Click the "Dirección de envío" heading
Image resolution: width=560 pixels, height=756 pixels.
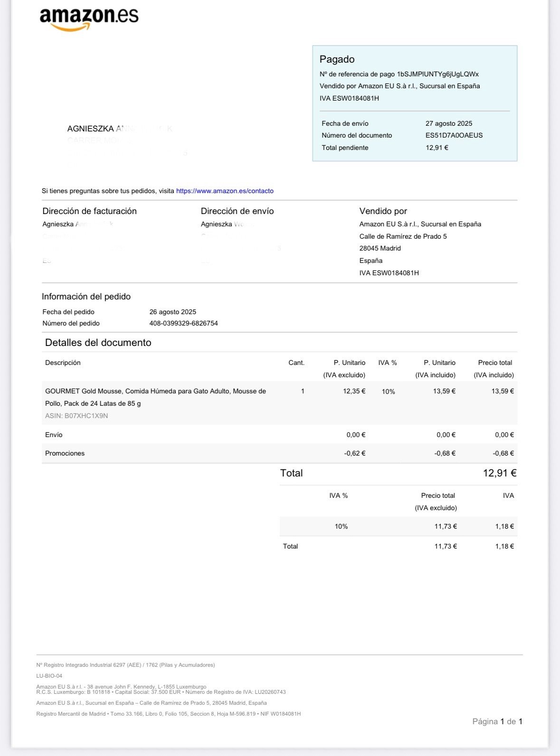(237, 211)
